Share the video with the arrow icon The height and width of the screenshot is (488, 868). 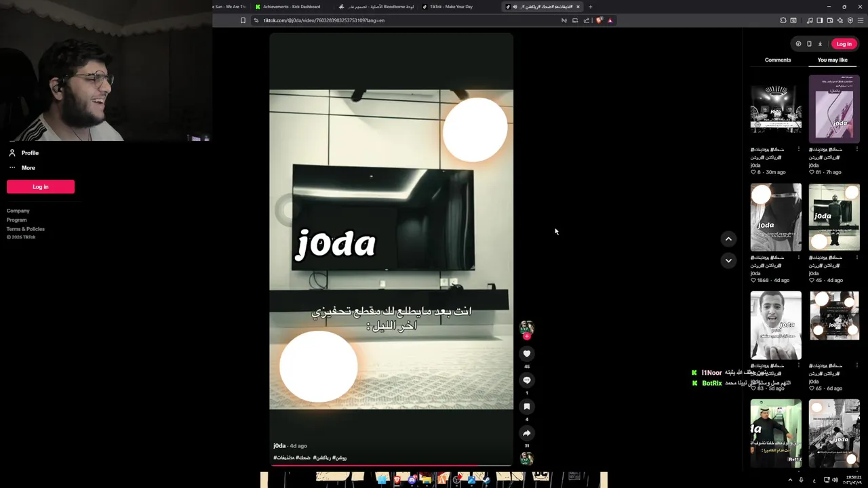(527, 433)
